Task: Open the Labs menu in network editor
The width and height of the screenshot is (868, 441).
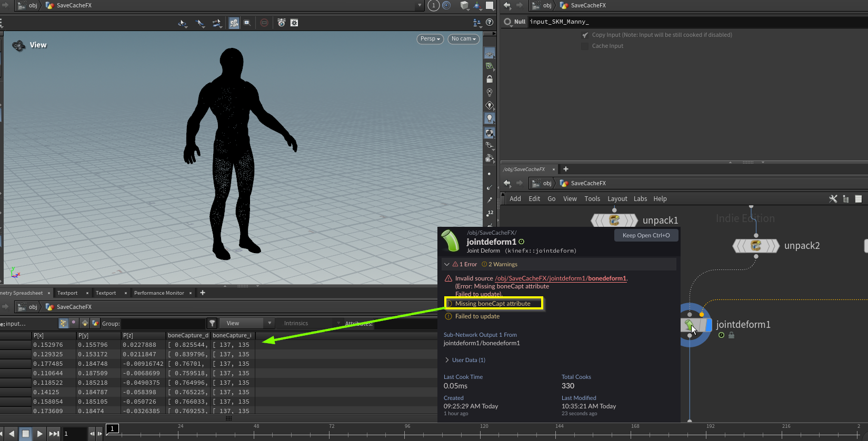Action: click(640, 199)
